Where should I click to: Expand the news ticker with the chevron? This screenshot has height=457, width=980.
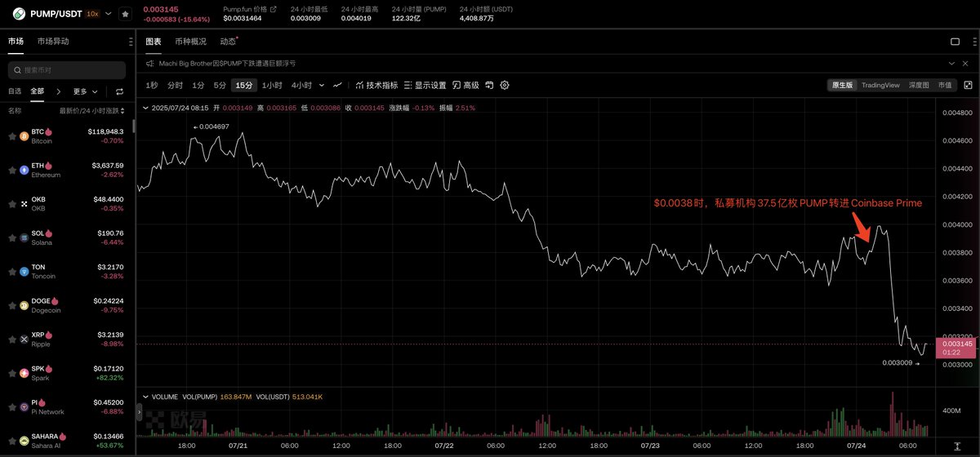click(x=951, y=63)
